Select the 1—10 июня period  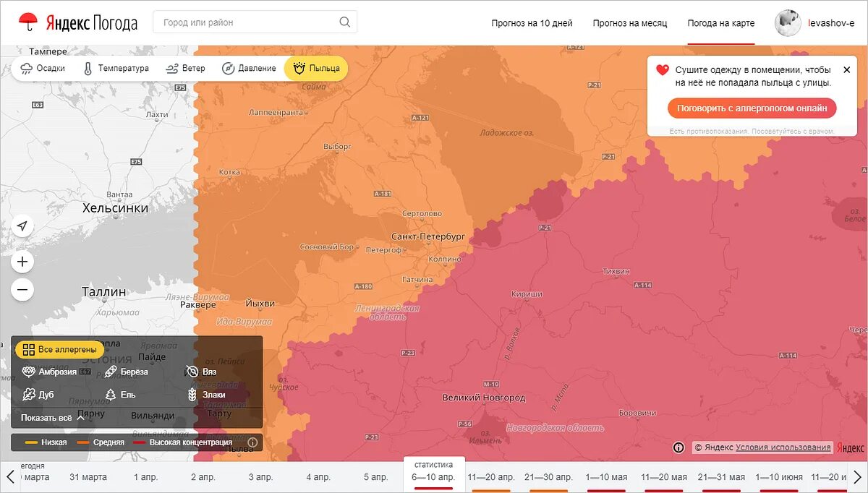point(779,477)
